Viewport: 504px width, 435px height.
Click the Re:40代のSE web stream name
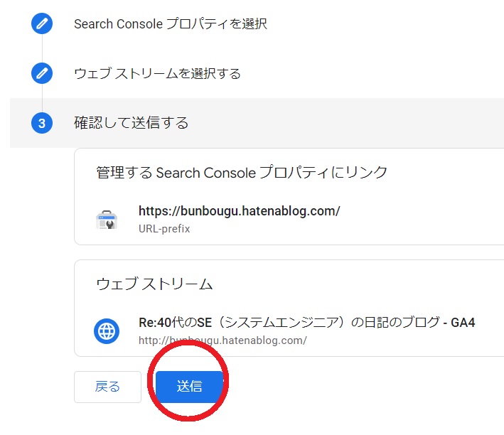tap(306, 323)
